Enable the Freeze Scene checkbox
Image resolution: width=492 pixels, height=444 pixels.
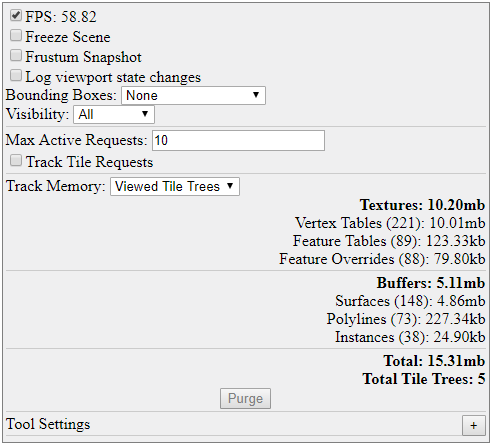[x=16, y=35]
